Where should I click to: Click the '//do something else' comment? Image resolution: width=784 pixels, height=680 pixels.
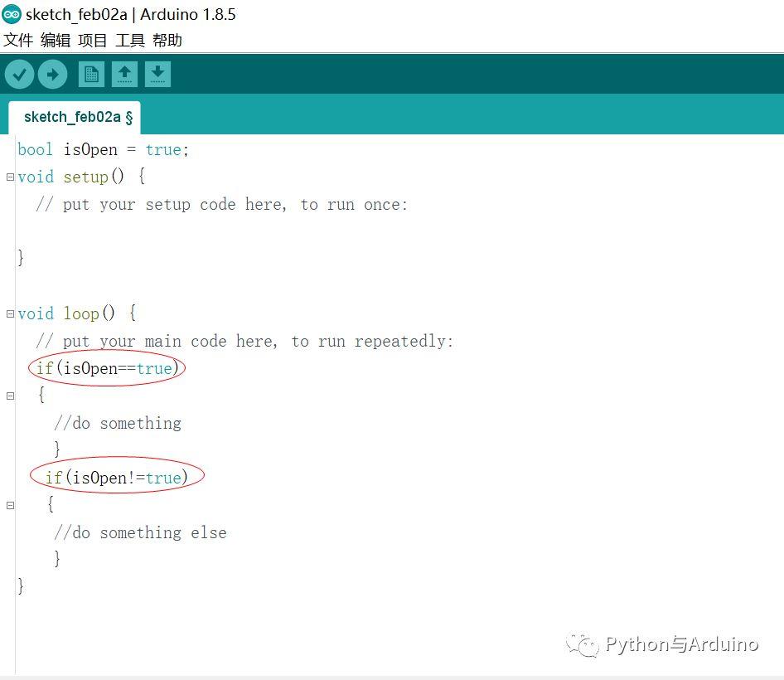[x=140, y=532]
